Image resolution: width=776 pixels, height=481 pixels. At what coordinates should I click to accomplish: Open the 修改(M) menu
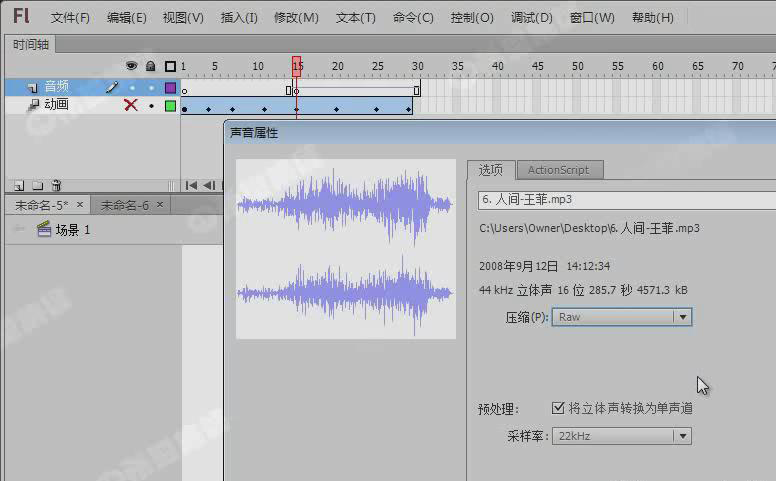(296, 18)
